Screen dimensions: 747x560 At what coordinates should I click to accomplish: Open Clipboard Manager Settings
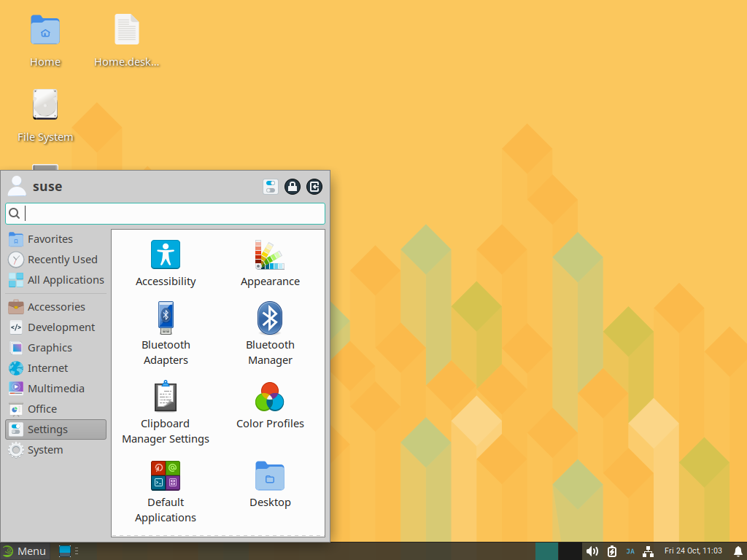166,397
